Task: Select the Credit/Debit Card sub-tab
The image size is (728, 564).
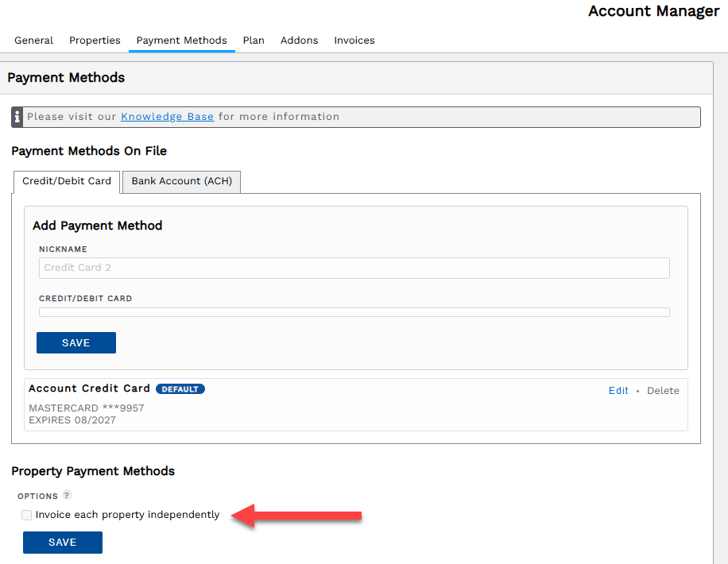Action: (67, 181)
